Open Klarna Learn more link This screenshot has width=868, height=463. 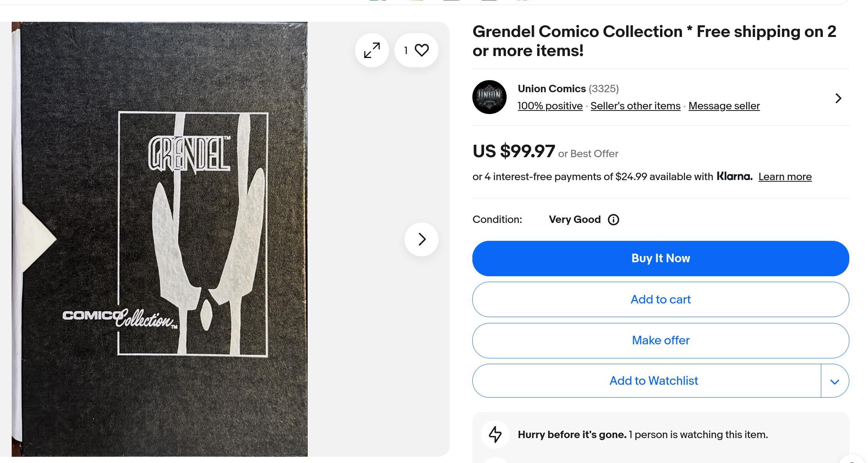click(785, 177)
